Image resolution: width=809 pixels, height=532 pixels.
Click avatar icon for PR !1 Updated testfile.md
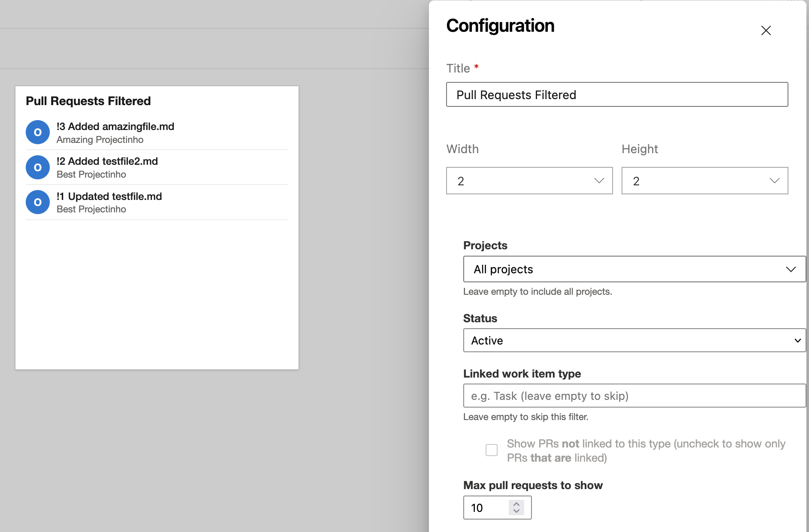[x=38, y=202]
